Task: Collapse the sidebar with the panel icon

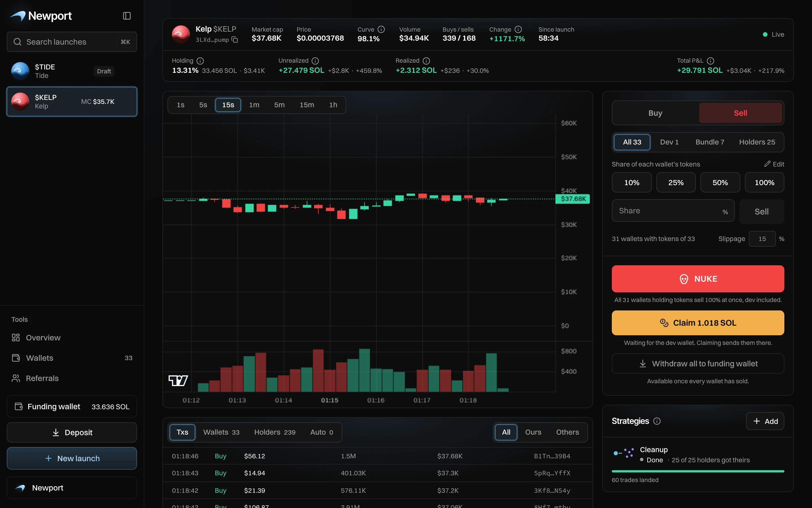Action: [127, 16]
